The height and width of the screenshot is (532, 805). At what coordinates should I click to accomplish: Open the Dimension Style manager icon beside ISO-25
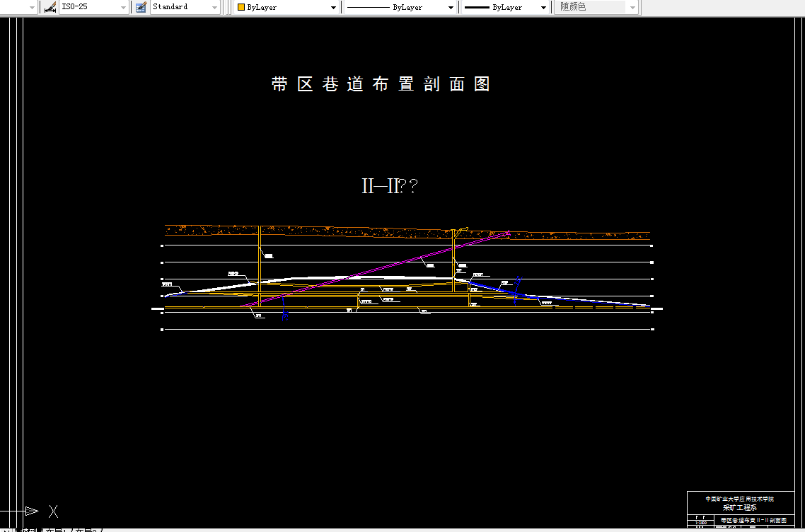(x=50, y=7)
